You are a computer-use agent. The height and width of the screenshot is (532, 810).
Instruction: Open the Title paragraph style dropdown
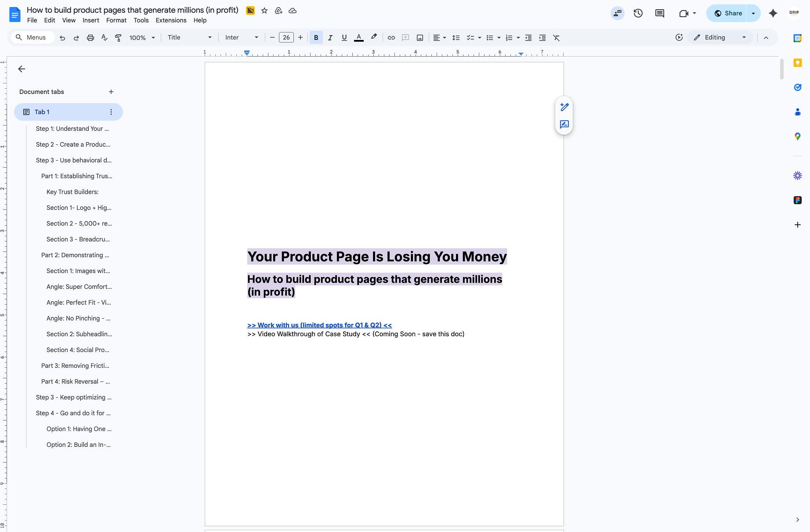189,38
